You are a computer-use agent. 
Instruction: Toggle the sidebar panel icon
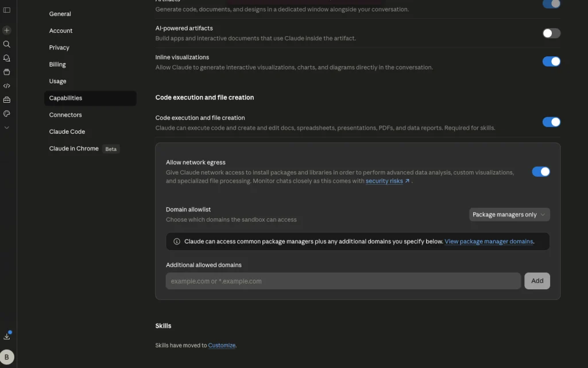(7, 10)
